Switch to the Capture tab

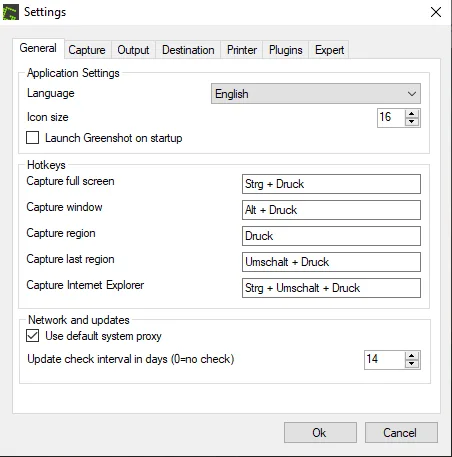click(x=87, y=50)
